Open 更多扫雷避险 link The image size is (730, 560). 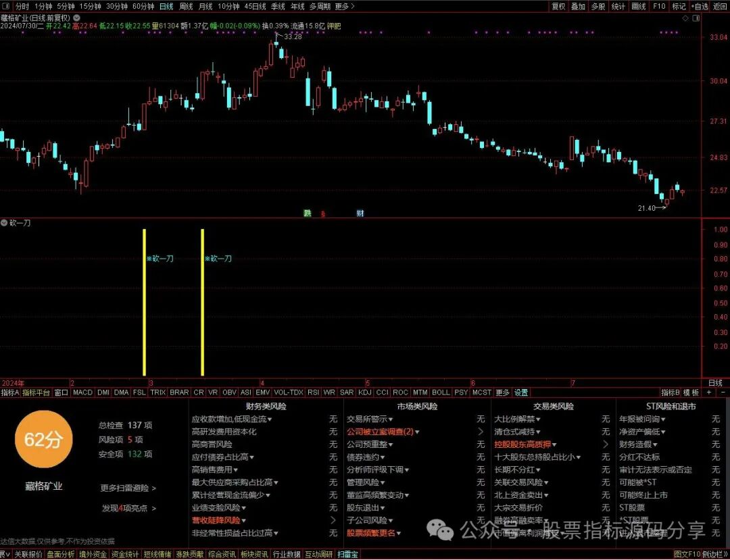(128, 488)
